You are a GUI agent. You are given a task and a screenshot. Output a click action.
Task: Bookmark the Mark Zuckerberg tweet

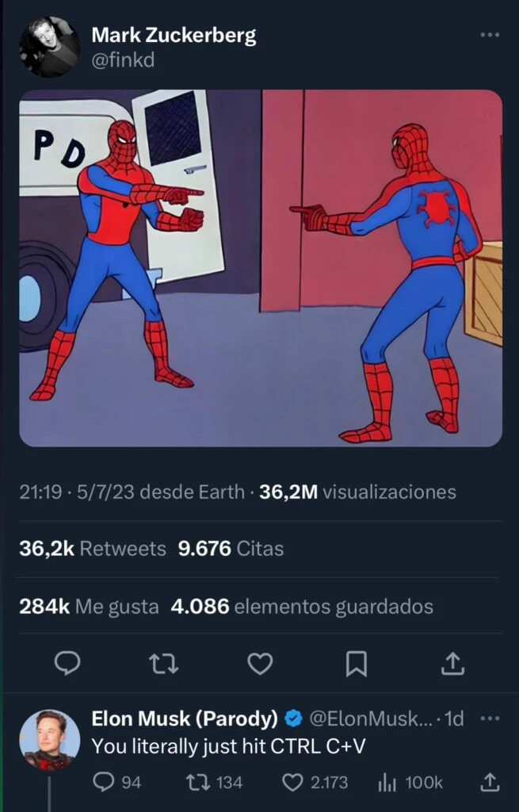pos(356,664)
